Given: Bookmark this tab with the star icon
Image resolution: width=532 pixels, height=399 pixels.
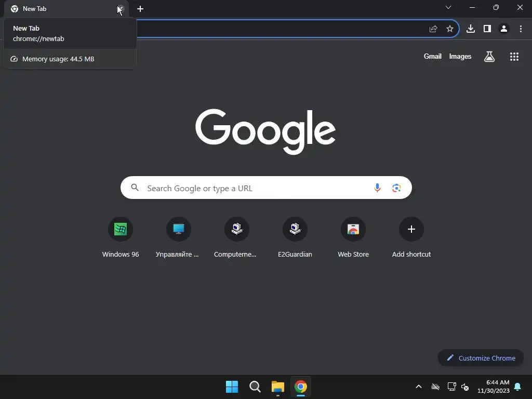Looking at the screenshot, I should pos(450,29).
